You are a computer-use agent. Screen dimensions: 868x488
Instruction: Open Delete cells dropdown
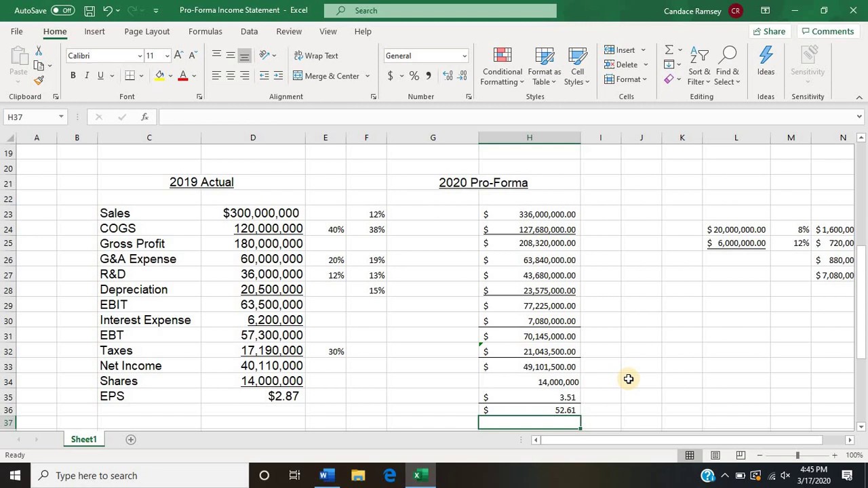click(x=646, y=65)
